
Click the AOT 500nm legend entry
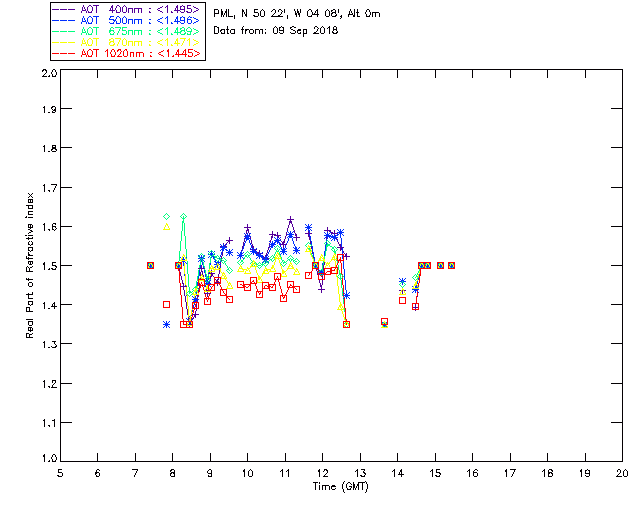coord(127,20)
